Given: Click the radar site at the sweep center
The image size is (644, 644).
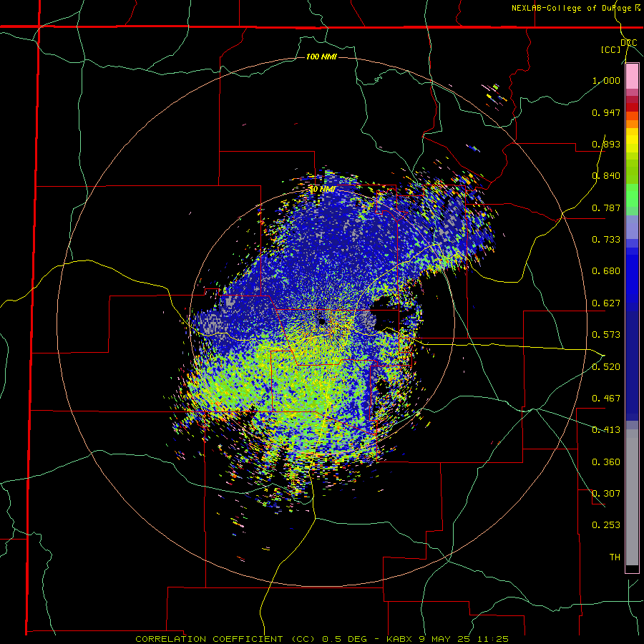Looking at the screenshot, I should (321, 321).
